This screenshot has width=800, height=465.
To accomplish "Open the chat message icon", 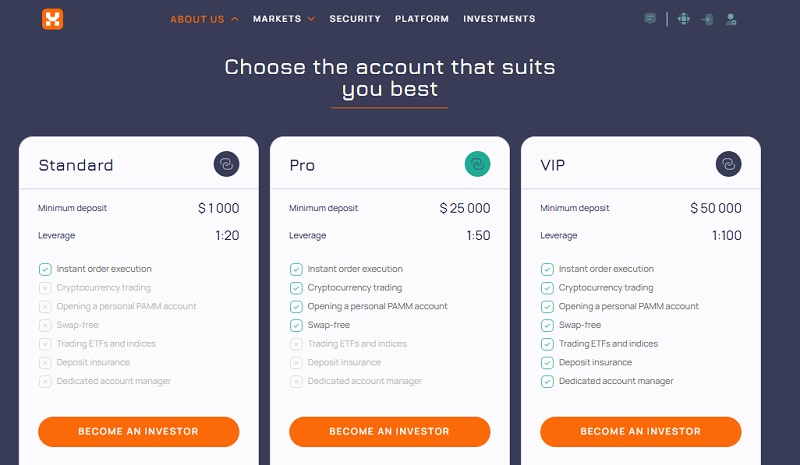I will (651, 19).
